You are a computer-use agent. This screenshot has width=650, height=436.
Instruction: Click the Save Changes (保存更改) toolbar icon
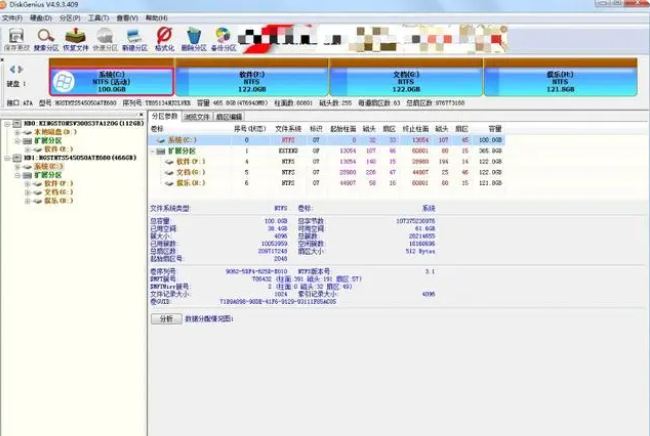point(17,38)
